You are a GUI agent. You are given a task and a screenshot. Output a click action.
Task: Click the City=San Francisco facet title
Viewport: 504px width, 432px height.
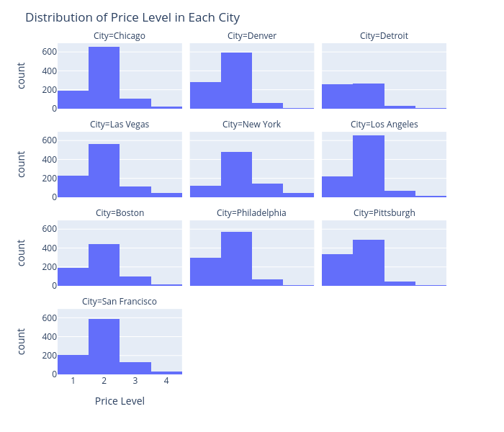tap(120, 302)
